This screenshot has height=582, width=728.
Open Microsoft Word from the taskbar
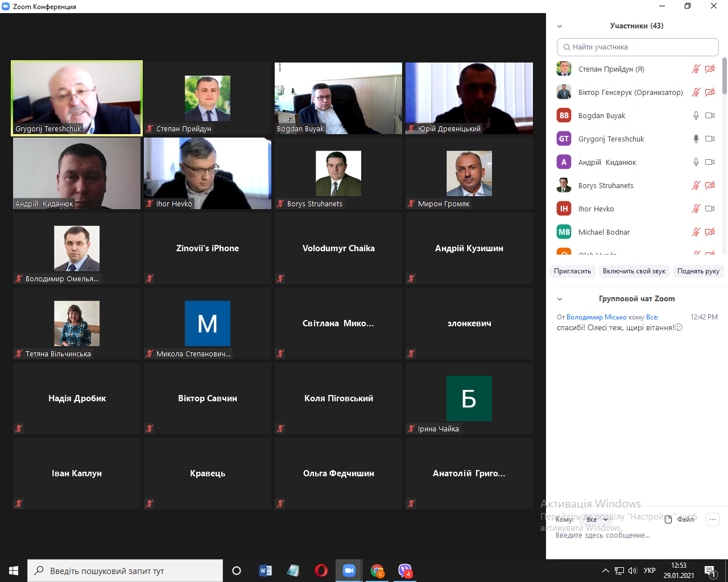(x=265, y=571)
